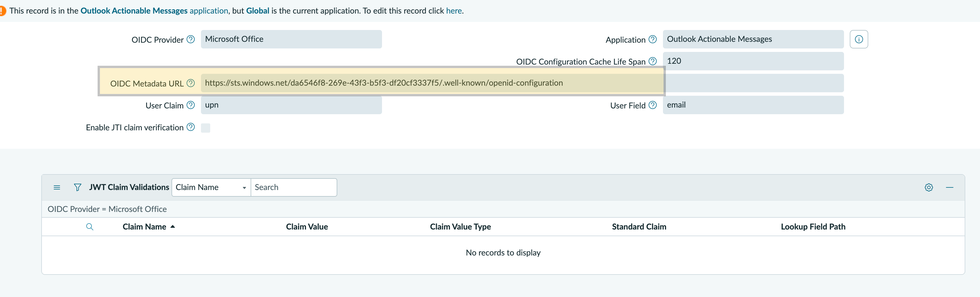Click the 'here' link to edit record

pos(454,11)
